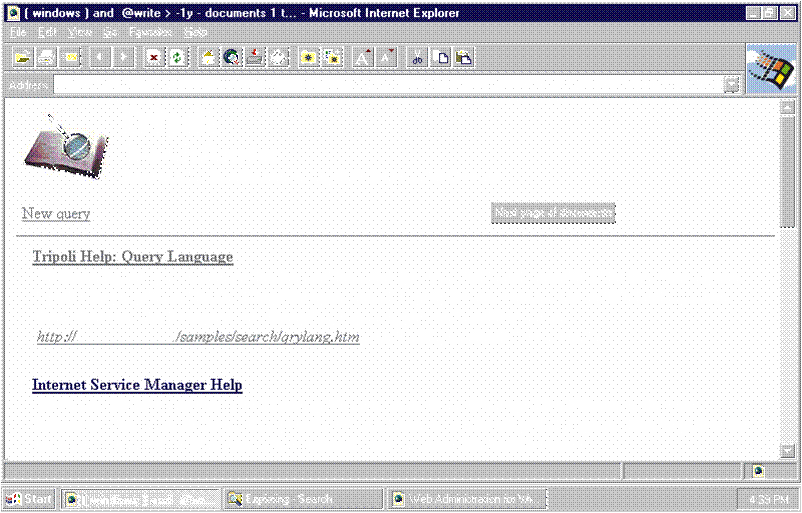Click the Send mail envelope icon
This screenshot has height=513, width=802.
[x=71, y=57]
